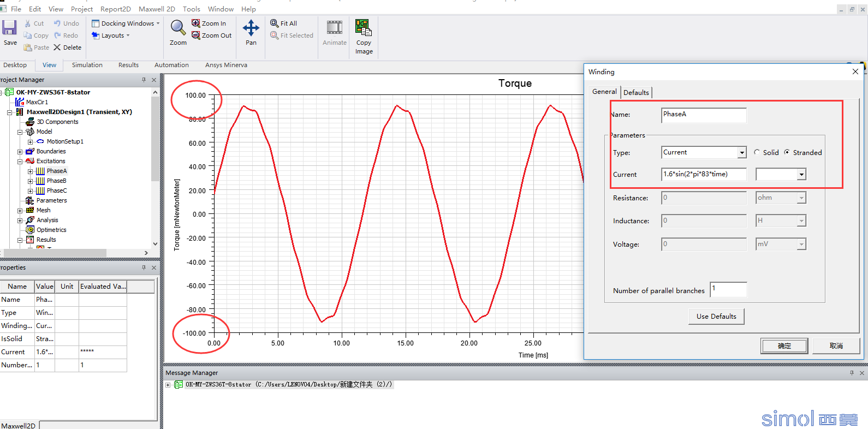This screenshot has width=868, height=429.
Task: Open the winding Type dropdown
Action: [742, 152]
